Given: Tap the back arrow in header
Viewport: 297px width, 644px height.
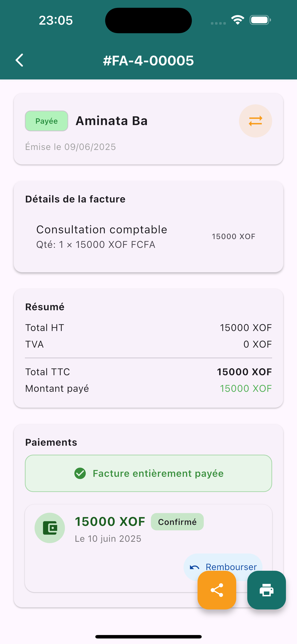Looking at the screenshot, I should [20, 60].
